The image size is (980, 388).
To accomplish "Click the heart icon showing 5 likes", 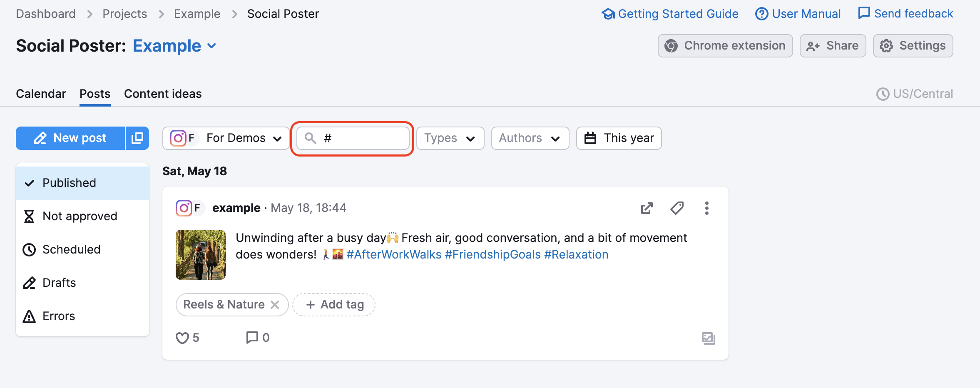I will pyautogui.click(x=182, y=338).
